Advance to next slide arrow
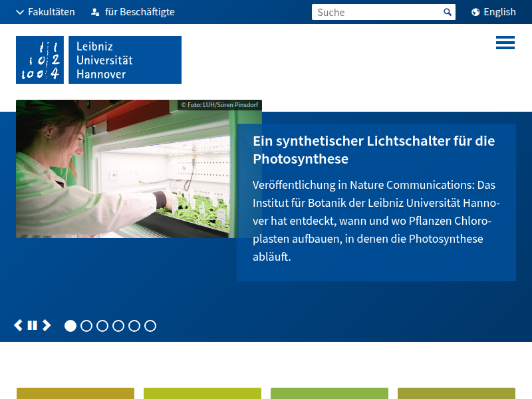 (x=47, y=325)
